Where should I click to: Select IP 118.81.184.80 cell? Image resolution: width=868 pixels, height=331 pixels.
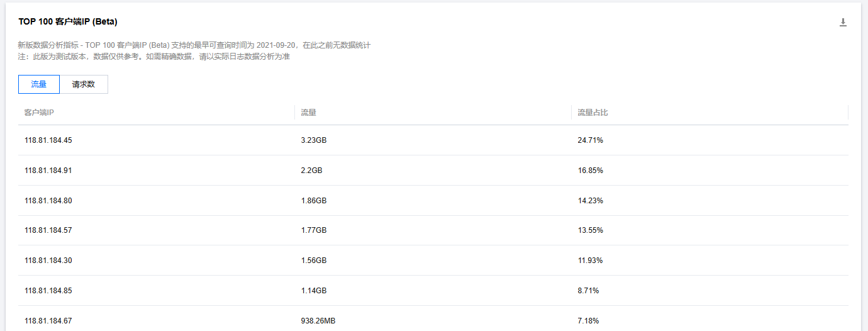48,201
